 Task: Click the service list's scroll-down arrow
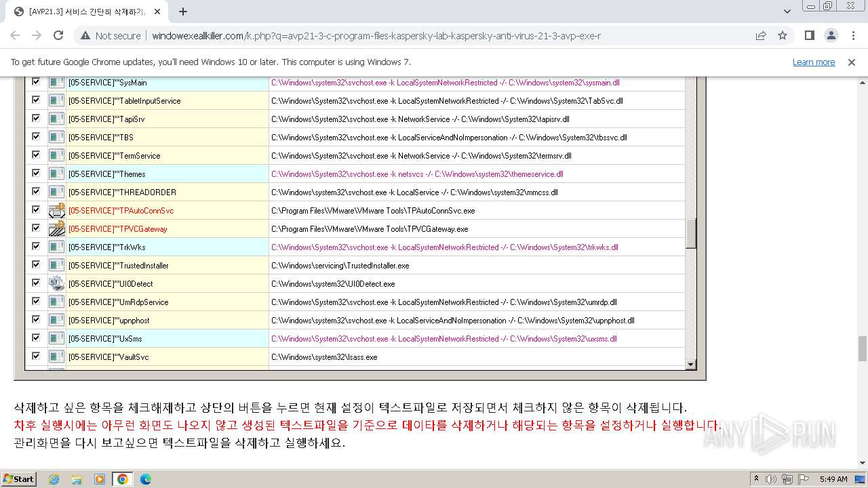[691, 365]
